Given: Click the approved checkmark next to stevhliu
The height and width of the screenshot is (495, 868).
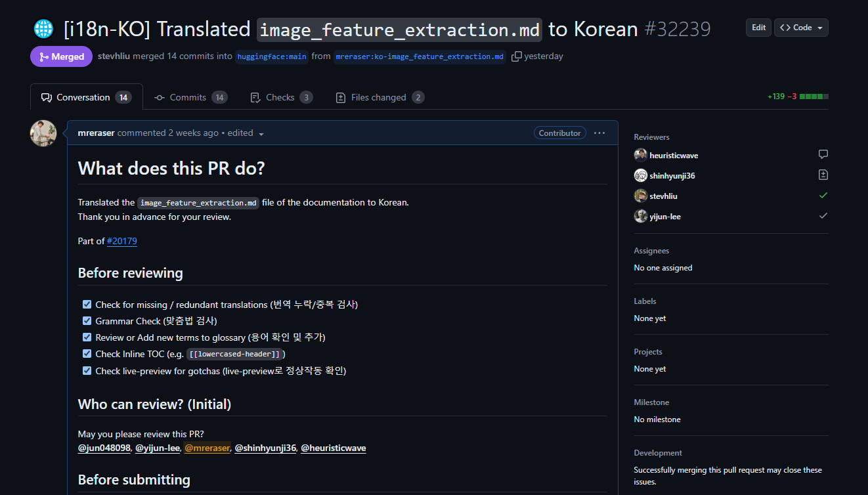Looking at the screenshot, I should (x=823, y=196).
